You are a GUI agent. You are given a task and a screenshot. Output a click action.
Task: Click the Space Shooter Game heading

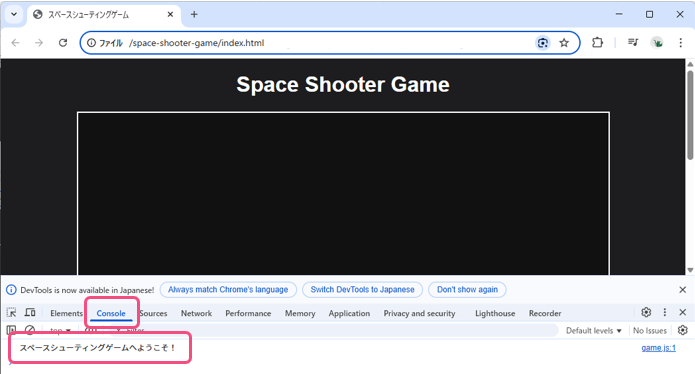(x=343, y=84)
